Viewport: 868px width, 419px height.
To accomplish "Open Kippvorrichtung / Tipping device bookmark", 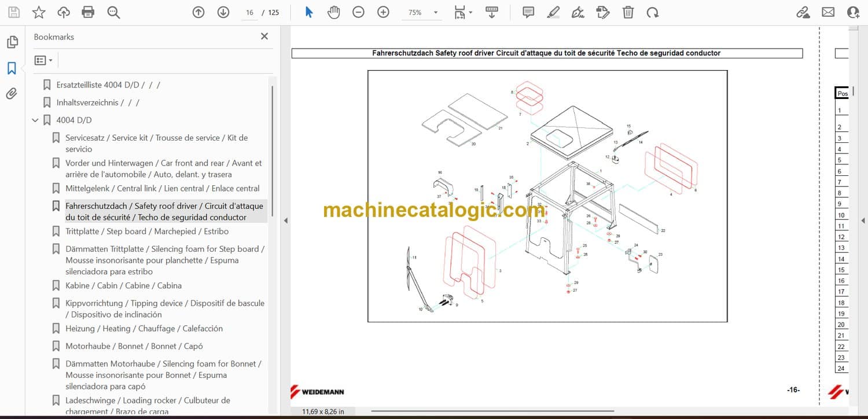I will [165, 309].
